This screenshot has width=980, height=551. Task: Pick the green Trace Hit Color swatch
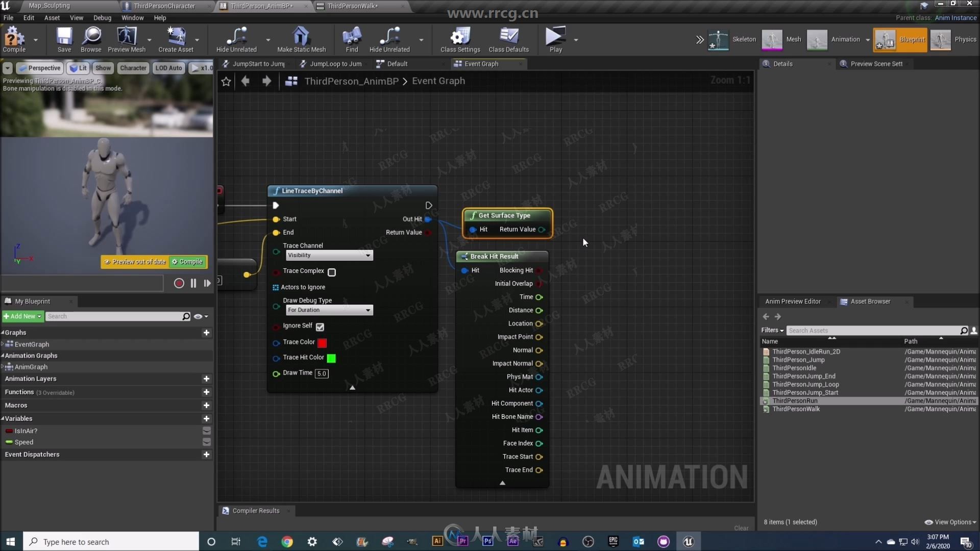pos(331,358)
